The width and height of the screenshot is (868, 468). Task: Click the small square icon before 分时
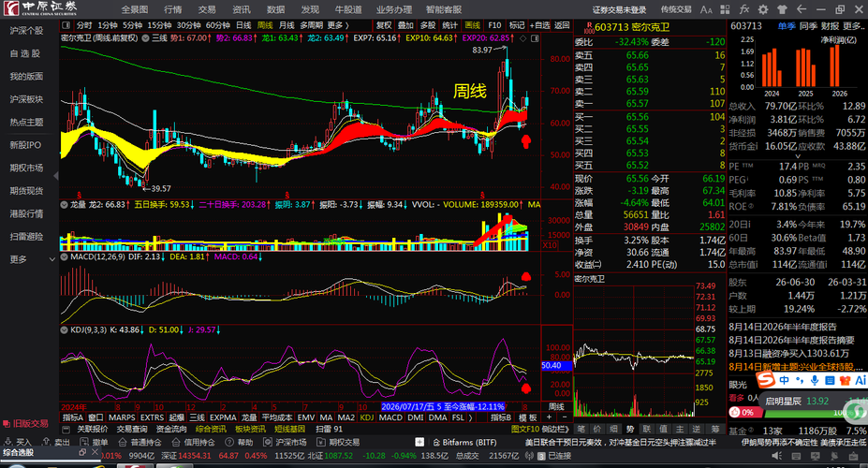tap(66, 25)
